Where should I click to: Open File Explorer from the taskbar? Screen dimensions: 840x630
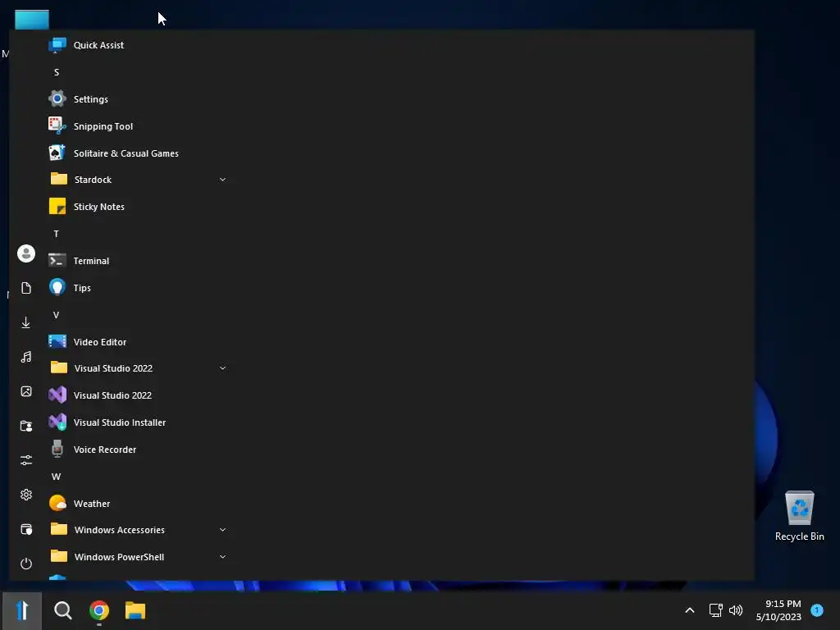pyautogui.click(x=135, y=610)
